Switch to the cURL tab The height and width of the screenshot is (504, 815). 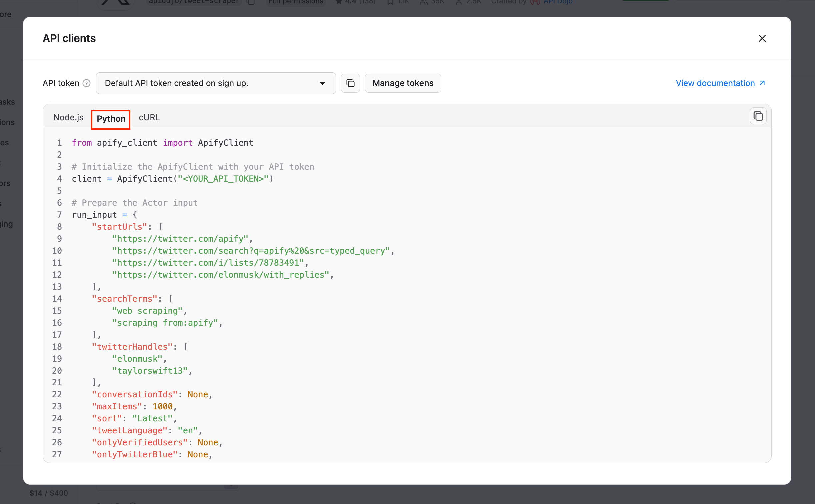[x=149, y=117]
